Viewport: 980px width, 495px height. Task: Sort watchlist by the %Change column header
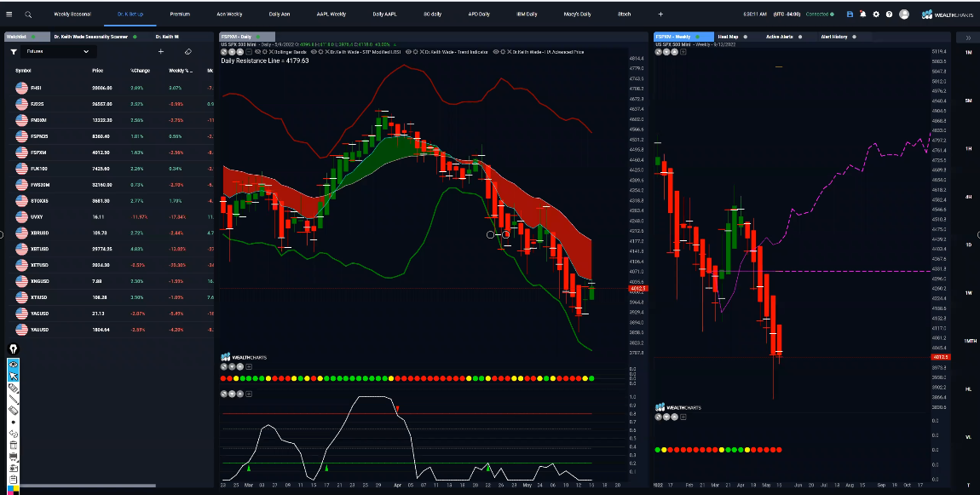coord(140,71)
